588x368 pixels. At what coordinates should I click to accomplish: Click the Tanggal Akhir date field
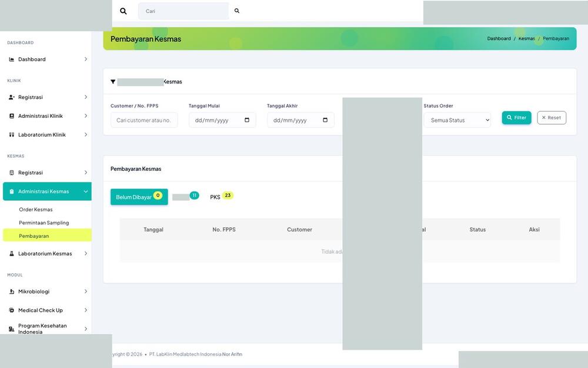point(300,120)
